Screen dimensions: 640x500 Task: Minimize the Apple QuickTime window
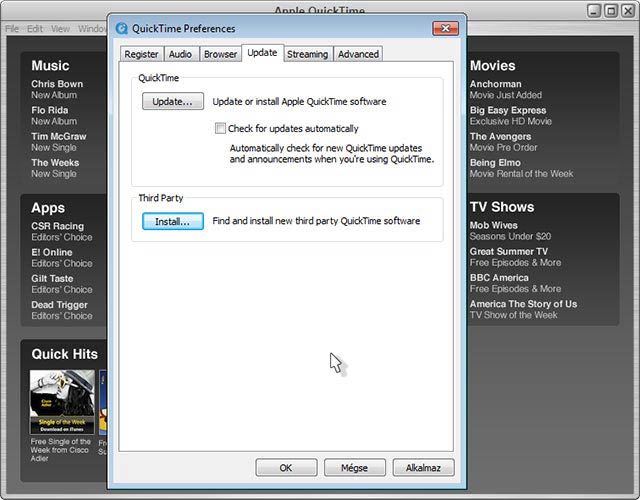click(x=594, y=11)
